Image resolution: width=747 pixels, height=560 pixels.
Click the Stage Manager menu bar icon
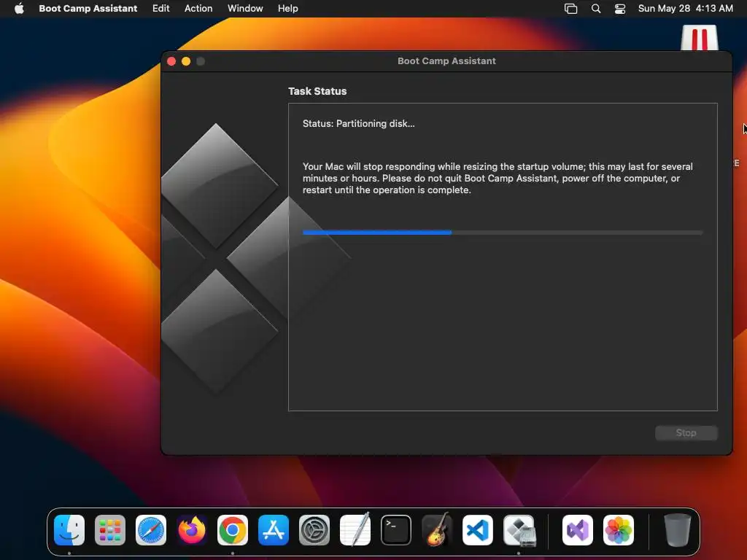(x=570, y=9)
